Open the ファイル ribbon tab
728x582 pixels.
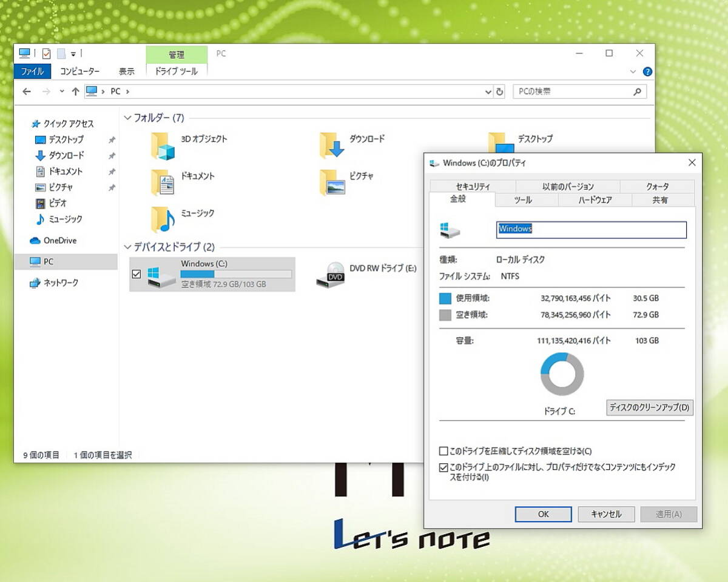33,71
